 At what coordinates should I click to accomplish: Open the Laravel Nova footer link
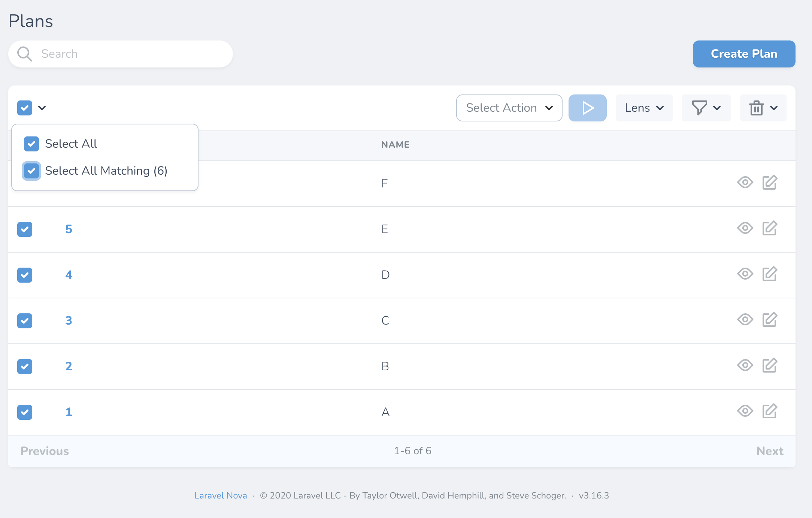[220, 495]
